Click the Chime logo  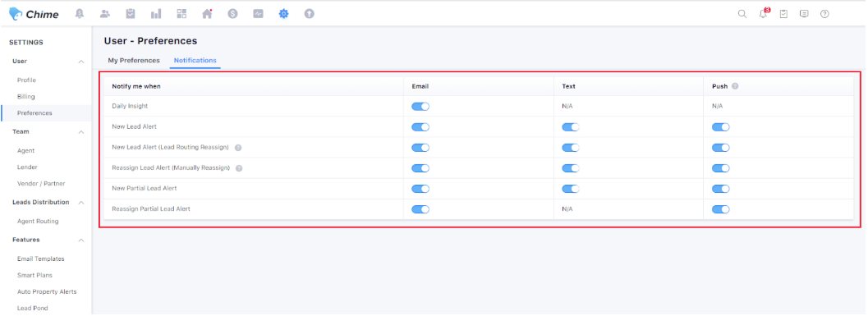(34, 15)
